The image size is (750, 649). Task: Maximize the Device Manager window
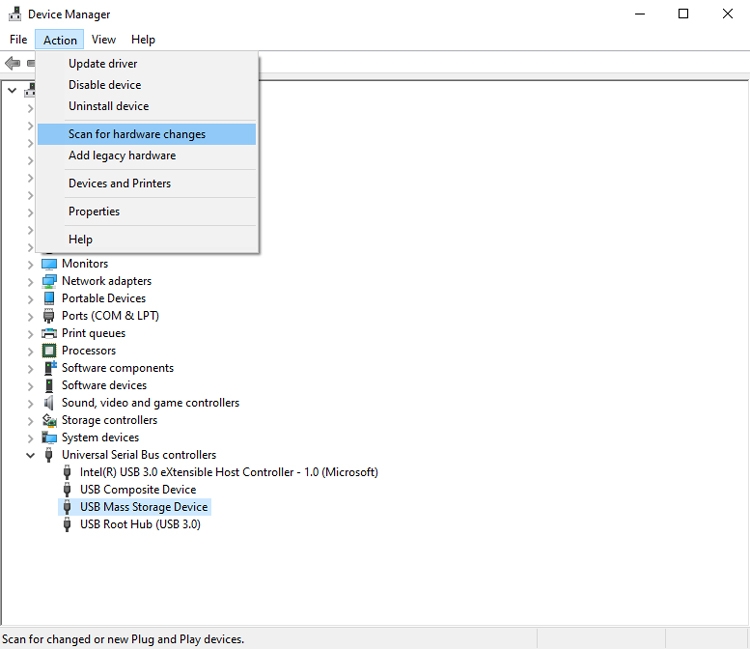tap(684, 14)
